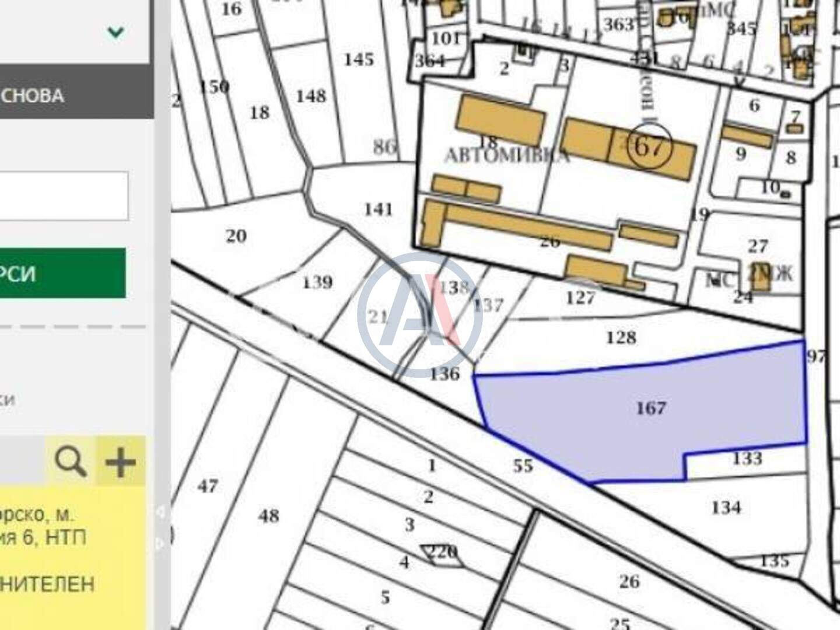This screenshot has width=840, height=630.
Task: Click the circled 67 quarter marker
Action: [x=651, y=146]
